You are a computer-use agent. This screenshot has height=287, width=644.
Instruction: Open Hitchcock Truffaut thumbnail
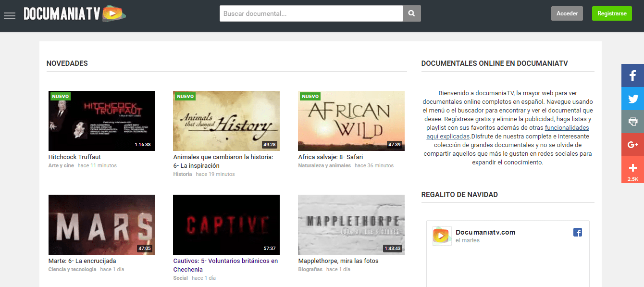[101, 121]
